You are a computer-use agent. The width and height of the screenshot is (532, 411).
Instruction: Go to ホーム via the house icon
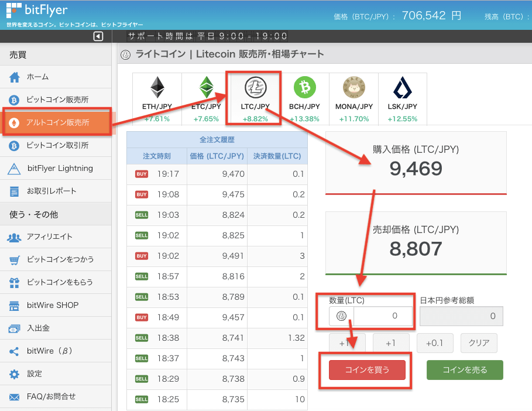pyautogui.click(x=14, y=77)
